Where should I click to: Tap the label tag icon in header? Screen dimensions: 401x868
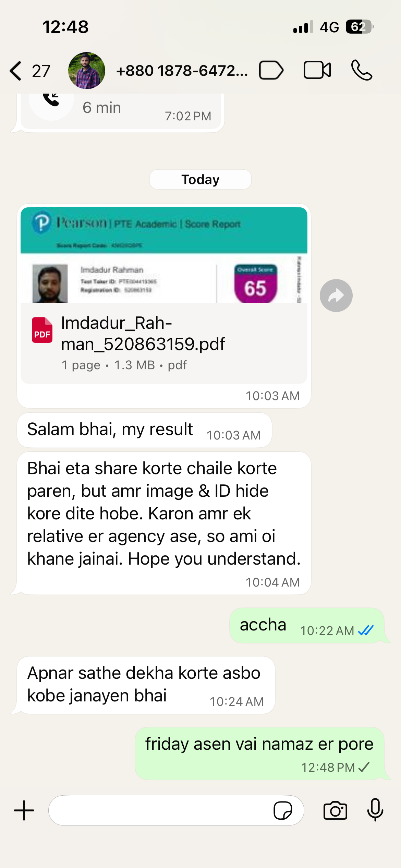pyautogui.click(x=271, y=70)
